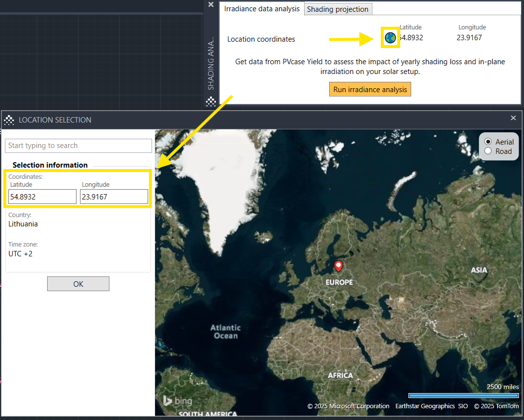The image size is (524, 420).
Task: Click the Bing logo on the map
Action: click(178, 400)
